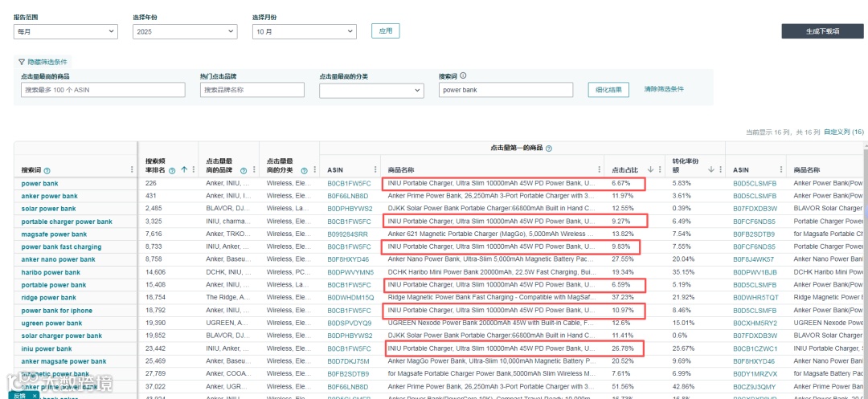The image size is (868, 399).
Task: Click help icon beside 点击量最高的分类 column header
Action: (x=303, y=170)
